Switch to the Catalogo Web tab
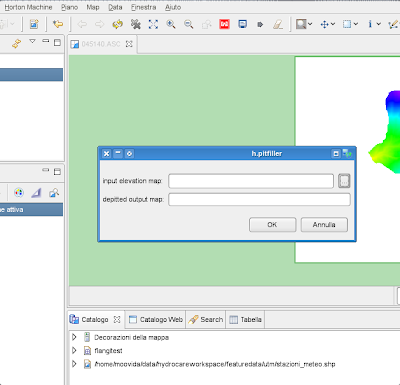 (156, 320)
